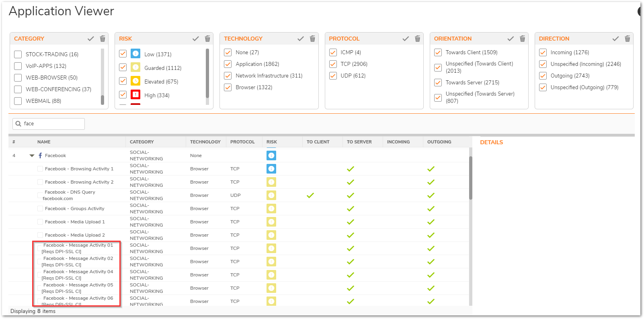Click blue risk icon on Facebook row
Viewport: 644px width, 319px height.
(x=271, y=155)
